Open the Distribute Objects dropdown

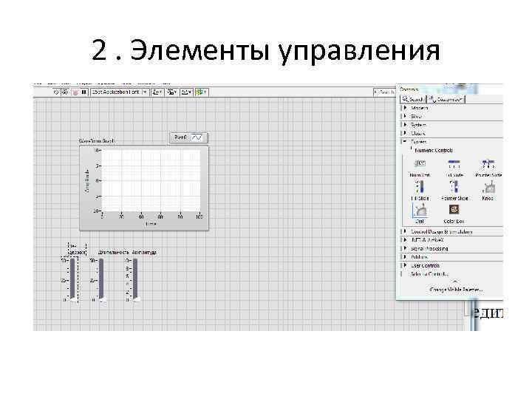tap(172, 92)
